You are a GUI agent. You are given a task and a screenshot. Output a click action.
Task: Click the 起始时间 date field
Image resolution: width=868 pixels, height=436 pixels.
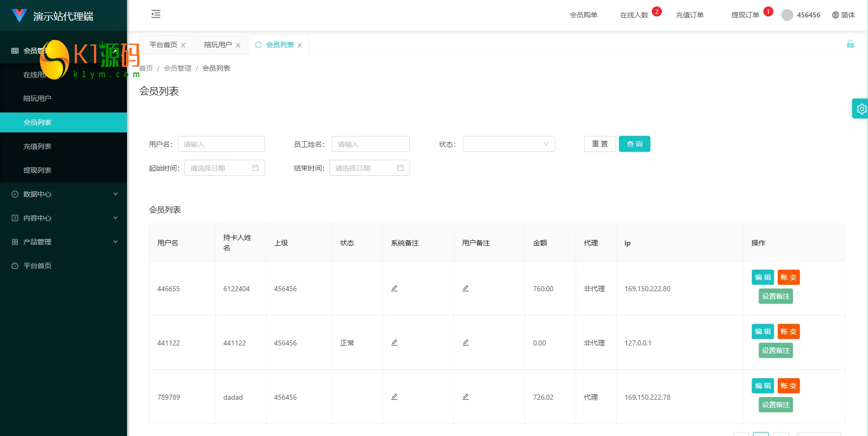(224, 168)
